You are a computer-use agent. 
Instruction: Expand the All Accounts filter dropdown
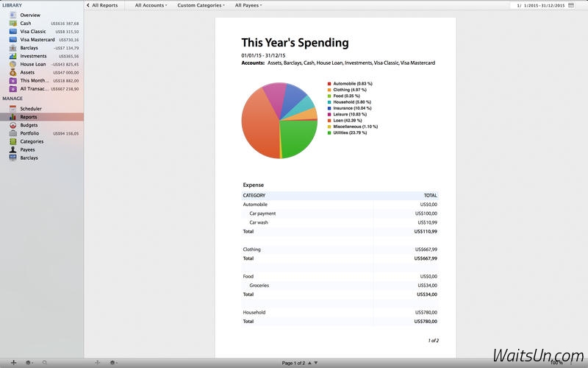coord(151,5)
